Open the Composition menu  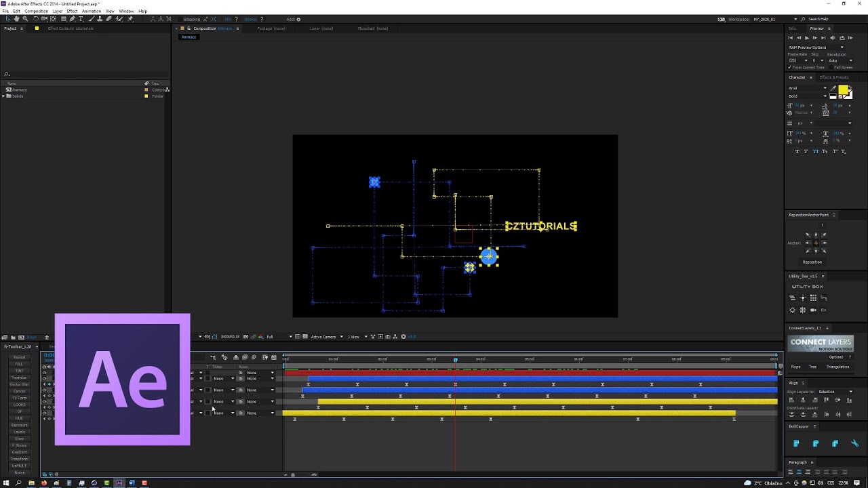tap(37, 12)
